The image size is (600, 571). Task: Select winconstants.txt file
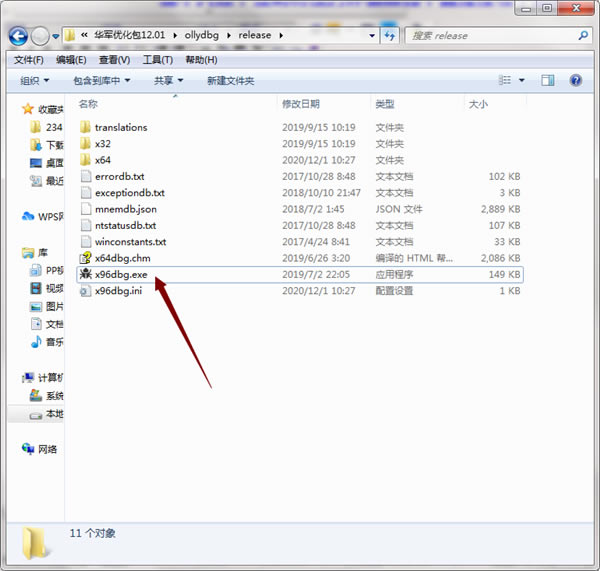click(130, 242)
